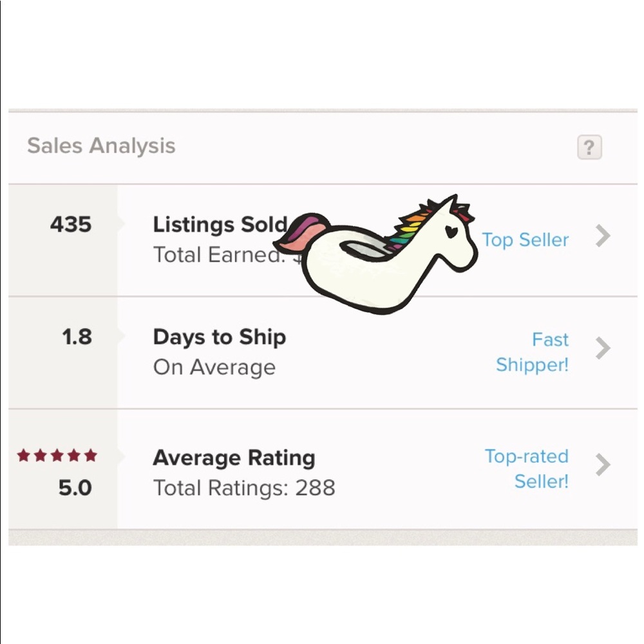The height and width of the screenshot is (644, 644).
Task: Click the question mark help icon
Action: (589, 147)
